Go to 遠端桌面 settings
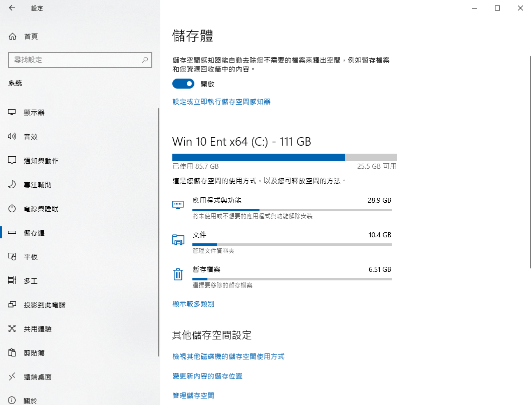The image size is (532, 405). pos(38,377)
